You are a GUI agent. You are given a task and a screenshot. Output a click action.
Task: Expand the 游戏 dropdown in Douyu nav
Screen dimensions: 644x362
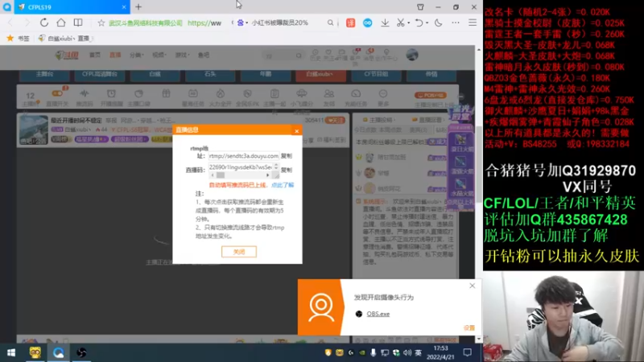pyautogui.click(x=183, y=55)
